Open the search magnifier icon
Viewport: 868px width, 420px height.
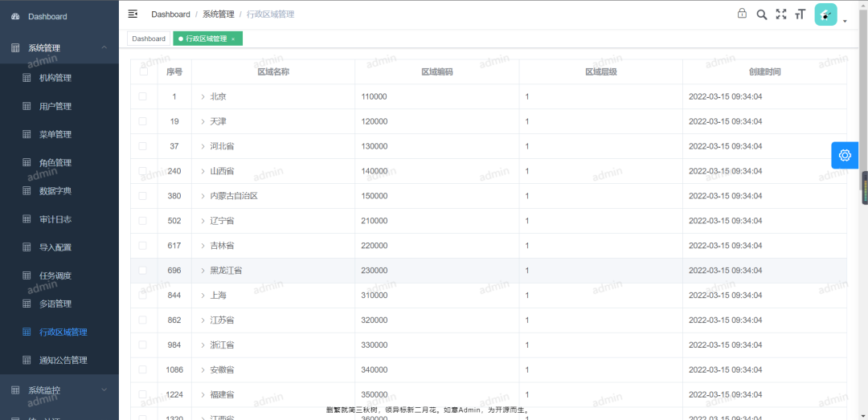click(761, 14)
